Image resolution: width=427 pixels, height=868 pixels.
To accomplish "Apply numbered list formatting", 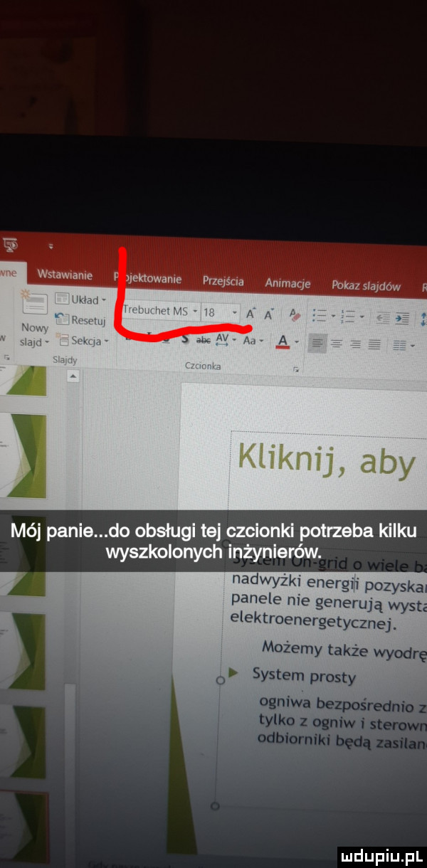I will pyautogui.click(x=349, y=318).
